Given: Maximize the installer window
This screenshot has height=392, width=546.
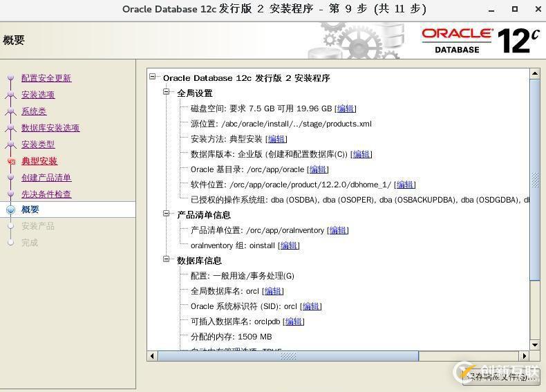Looking at the screenshot, I should pos(515,9).
